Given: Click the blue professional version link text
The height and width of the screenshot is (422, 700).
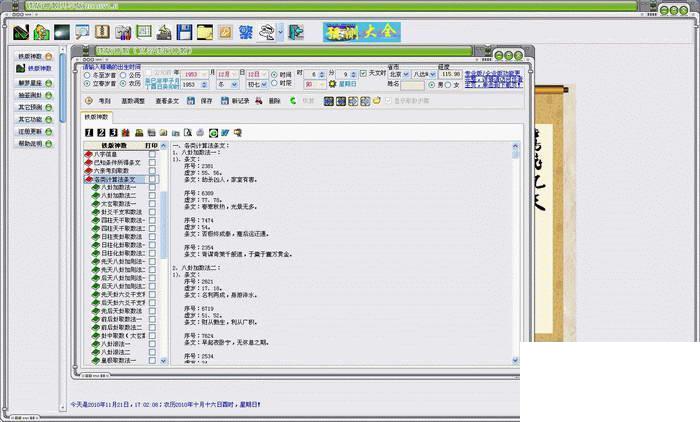Looking at the screenshot, I should 493,79.
